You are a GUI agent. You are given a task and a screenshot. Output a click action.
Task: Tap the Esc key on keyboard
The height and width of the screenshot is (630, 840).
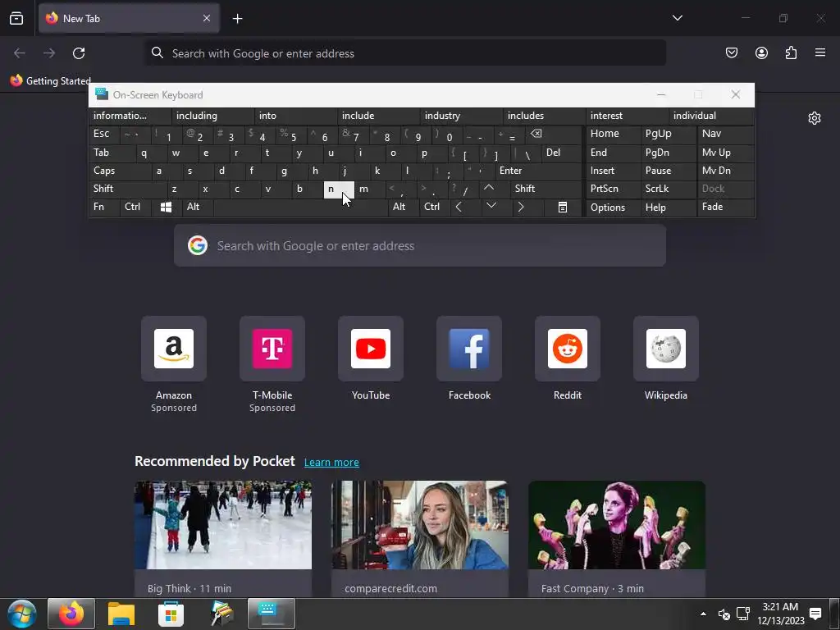(104, 134)
